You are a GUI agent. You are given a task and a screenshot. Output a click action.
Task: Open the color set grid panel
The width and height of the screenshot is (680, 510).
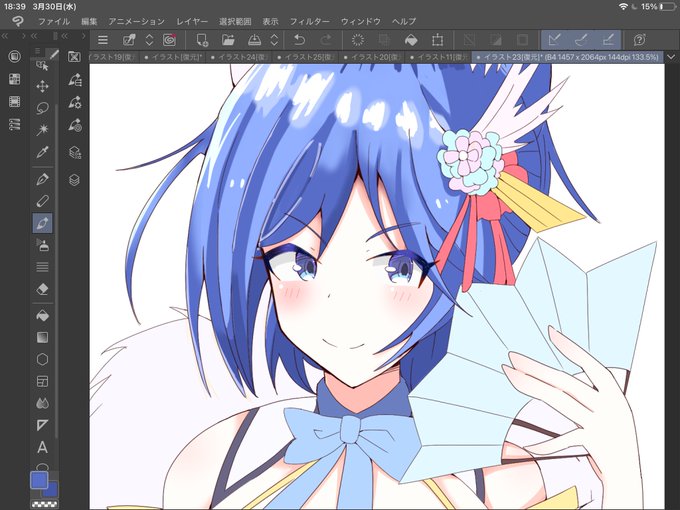(x=14, y=79)
